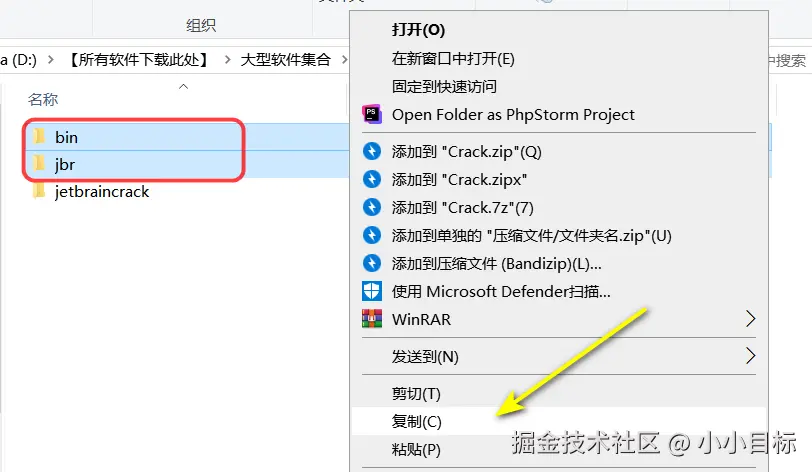Click the jbr folder icon
812x472 pixels.
click(x=40, y=164)
